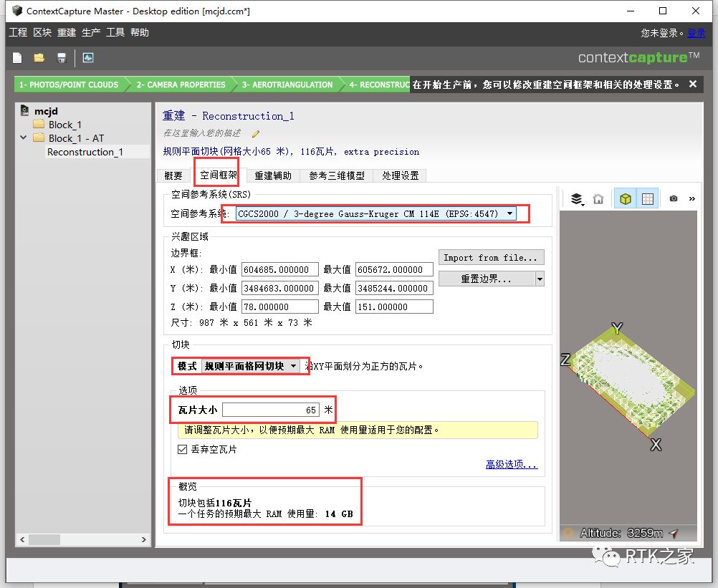The width and height of the screenshot is (718, 588).
Task: Click the New Project toolbar icon
Action: point(17,58)
